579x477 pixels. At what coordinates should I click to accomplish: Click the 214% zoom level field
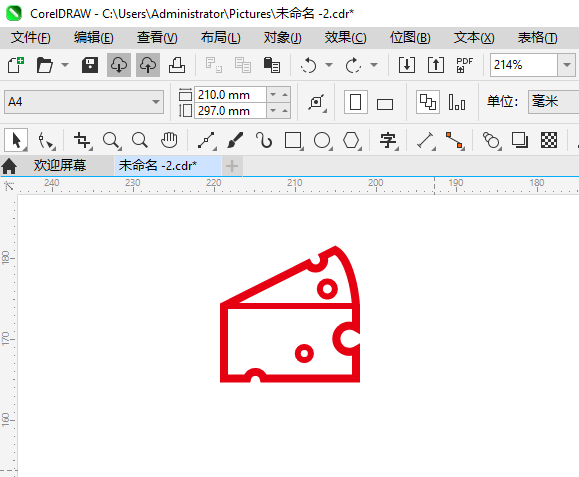click(x=524, y=65)
